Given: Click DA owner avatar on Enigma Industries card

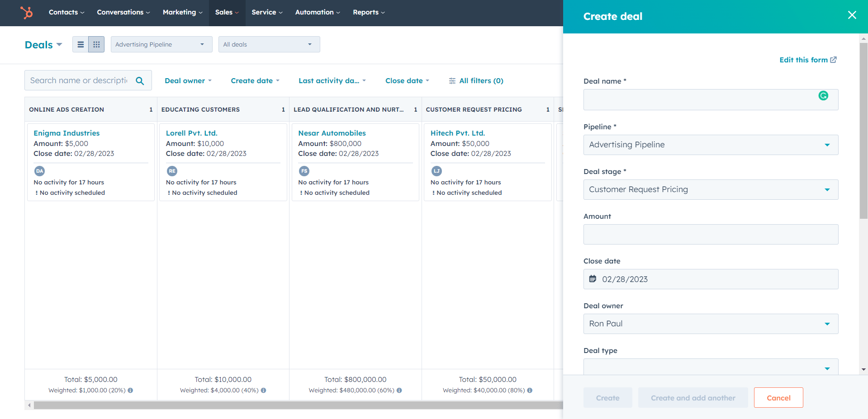Looking at the screenshot, I should (40, 171).
